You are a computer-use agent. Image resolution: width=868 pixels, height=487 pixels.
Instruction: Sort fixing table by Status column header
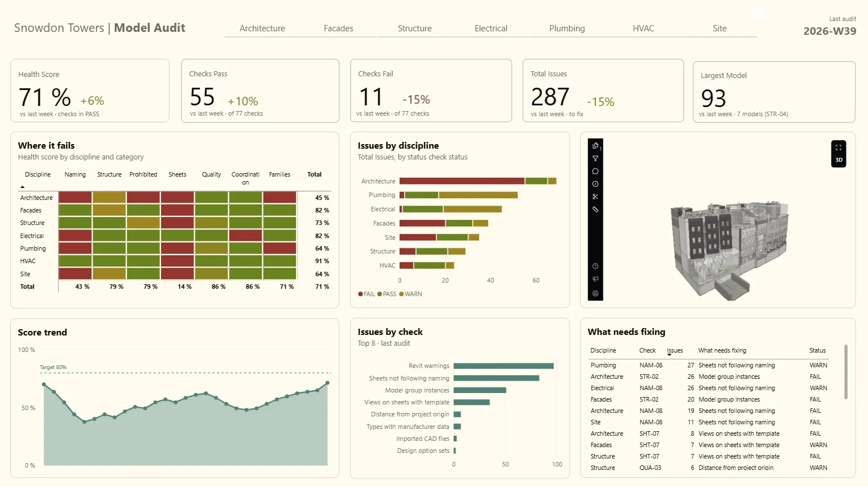(x=817, y=350)
